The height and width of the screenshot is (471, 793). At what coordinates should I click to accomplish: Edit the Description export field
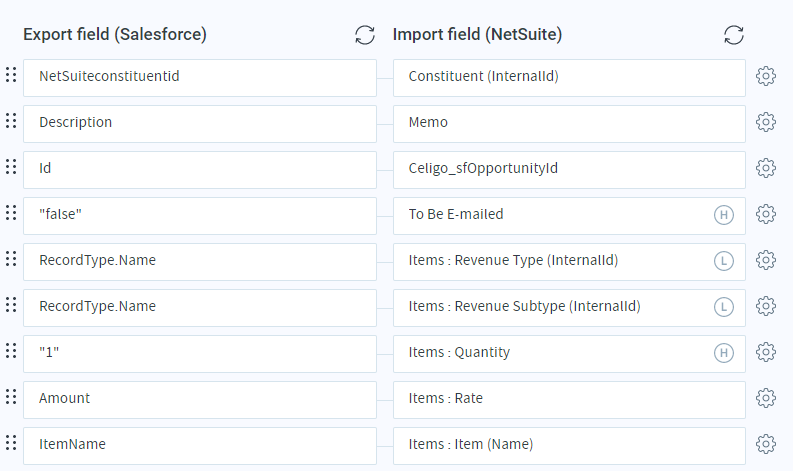(x=200, y=124)
